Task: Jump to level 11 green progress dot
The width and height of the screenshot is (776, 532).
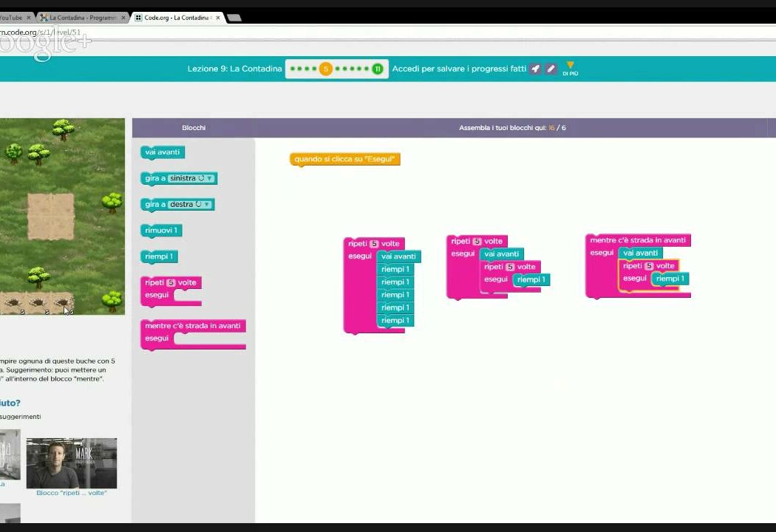Action: coord(378,69)
